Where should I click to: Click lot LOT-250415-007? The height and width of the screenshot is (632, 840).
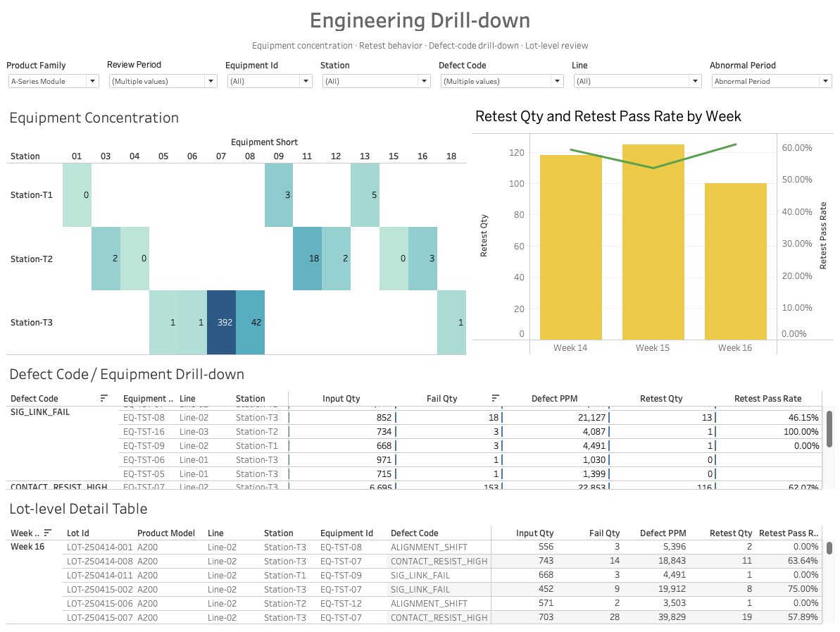pyautogui.click(x=100, y=617)
